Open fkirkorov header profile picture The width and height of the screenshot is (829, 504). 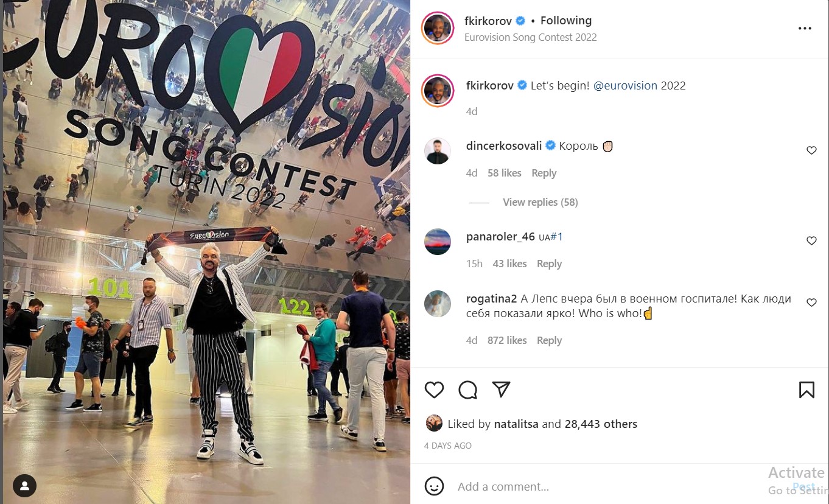438,28
